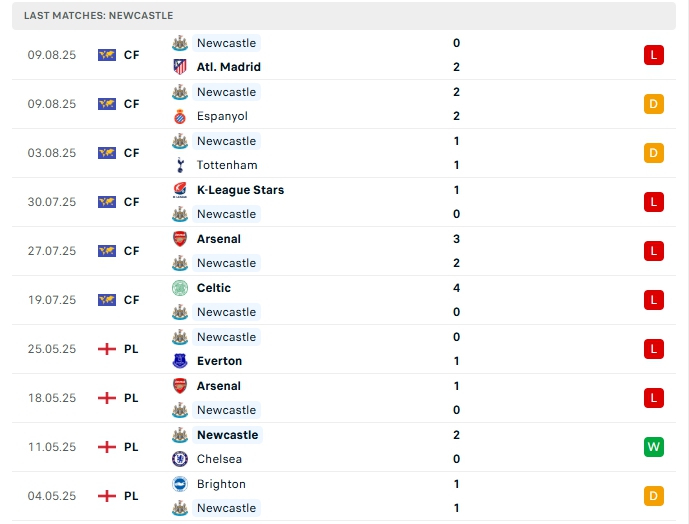Click the Last Matches: Newcastle header

pyautogui.click(x=98, y=16)
